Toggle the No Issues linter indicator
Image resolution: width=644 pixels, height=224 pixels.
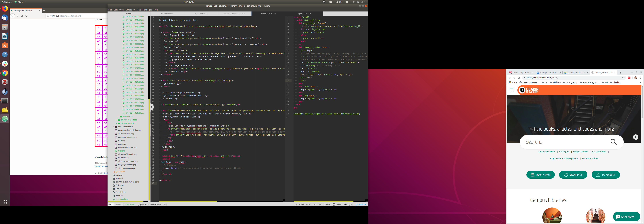click(x=130, y=204)
